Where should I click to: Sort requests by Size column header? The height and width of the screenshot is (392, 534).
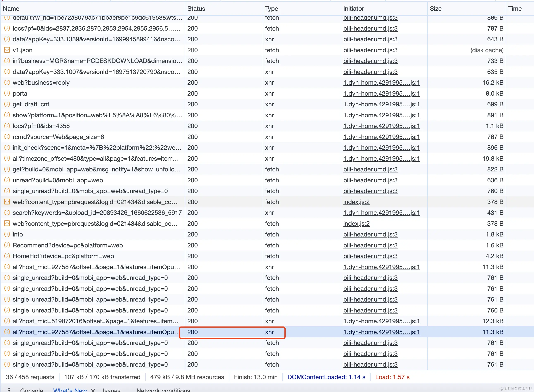pos(435,8)
